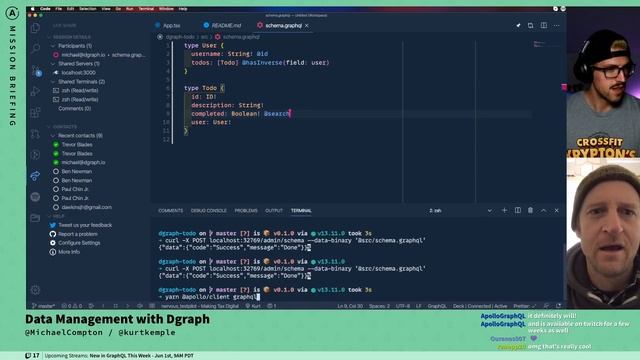Close the schema.graphql tab
The image size is (640, 360).
307,25
